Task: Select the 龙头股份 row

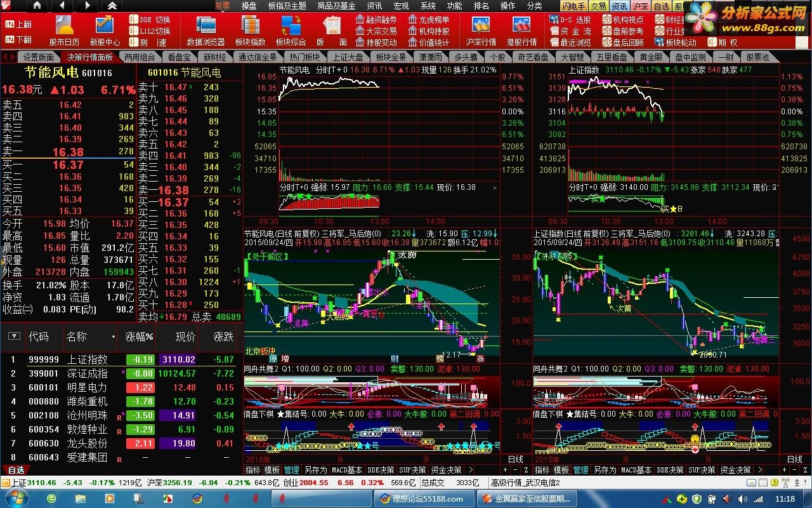Action: pos(121,443)
